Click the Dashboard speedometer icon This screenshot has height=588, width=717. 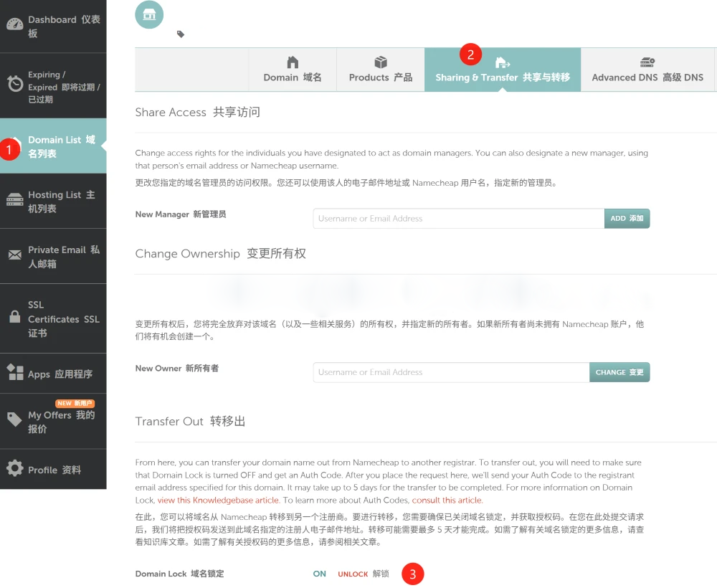click(x=14, y=24)
